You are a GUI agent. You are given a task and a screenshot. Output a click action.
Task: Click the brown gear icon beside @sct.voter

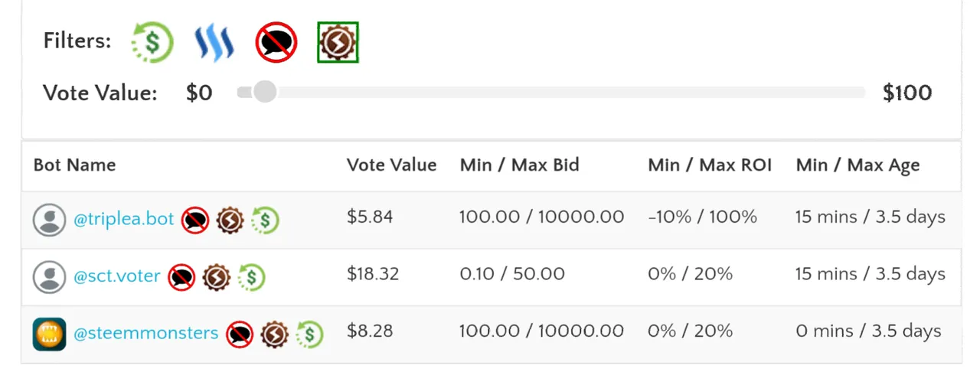pyautogui.click(x=216, y=277)
